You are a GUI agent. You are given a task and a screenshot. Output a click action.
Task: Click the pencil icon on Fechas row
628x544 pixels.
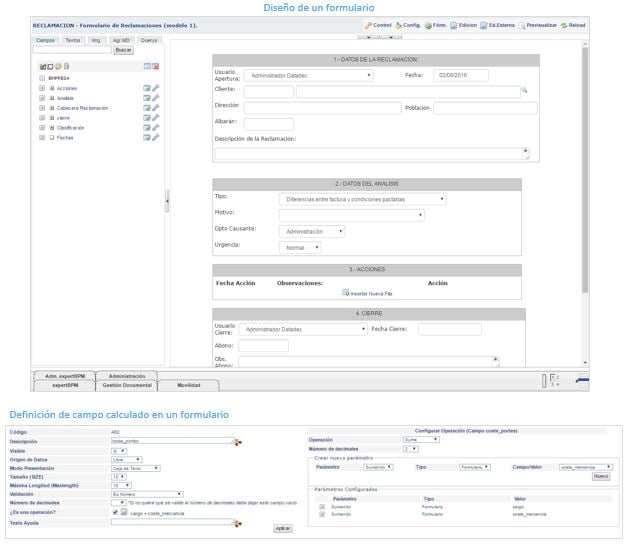click(x=155, y=137)
